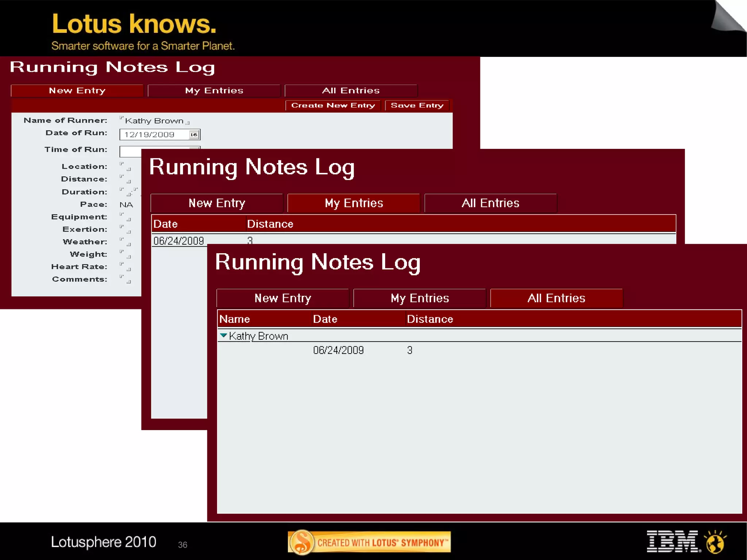Select New Entry tab in top-left form
This screenshot has height=560, width=747.
tap(77, 90)
